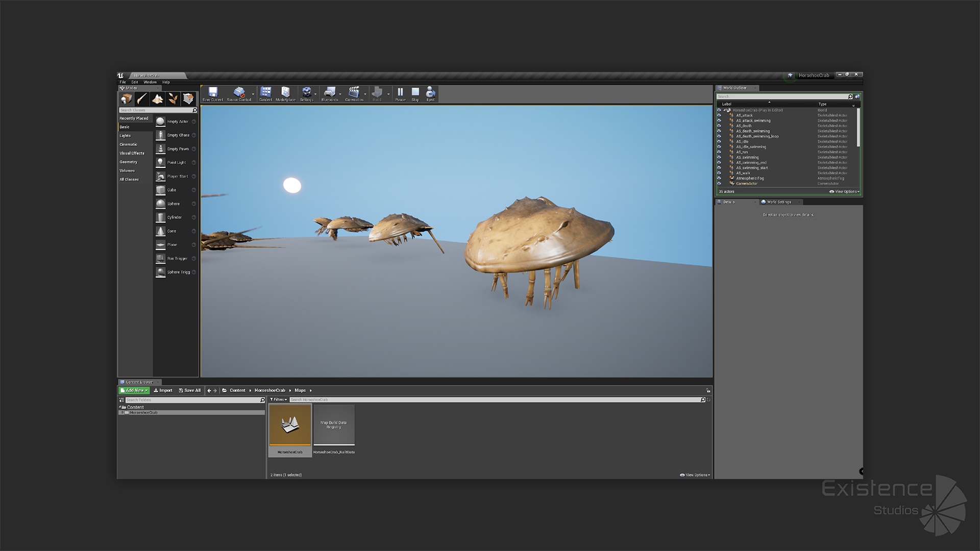This screenshot has width=980, height=551.
Task: Open the Marketplace from toolbar
Action: coord(285,93)
